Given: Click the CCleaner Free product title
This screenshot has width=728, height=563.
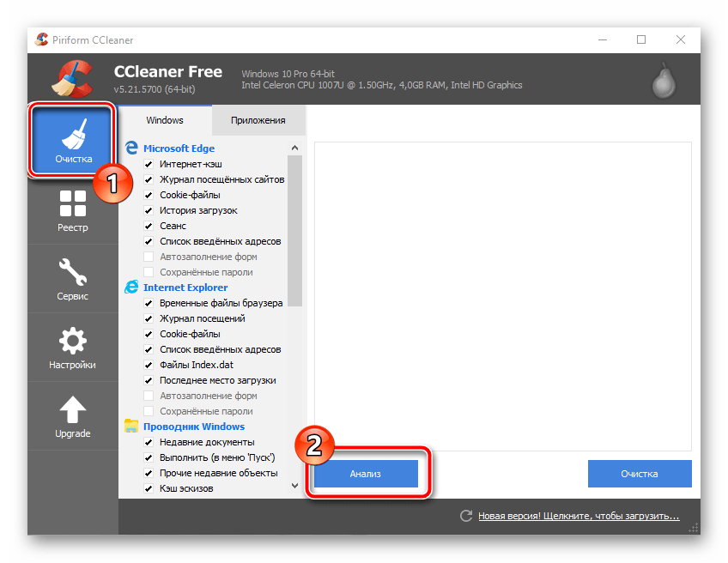Looking at the screenshot, I should 168,72.
